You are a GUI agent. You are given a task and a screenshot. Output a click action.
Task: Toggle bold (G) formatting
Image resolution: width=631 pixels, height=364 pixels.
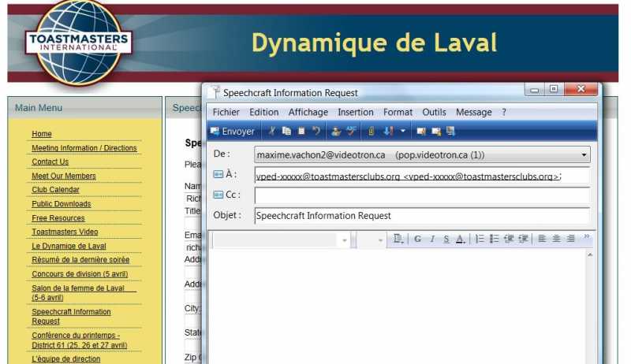click(418, 239)
